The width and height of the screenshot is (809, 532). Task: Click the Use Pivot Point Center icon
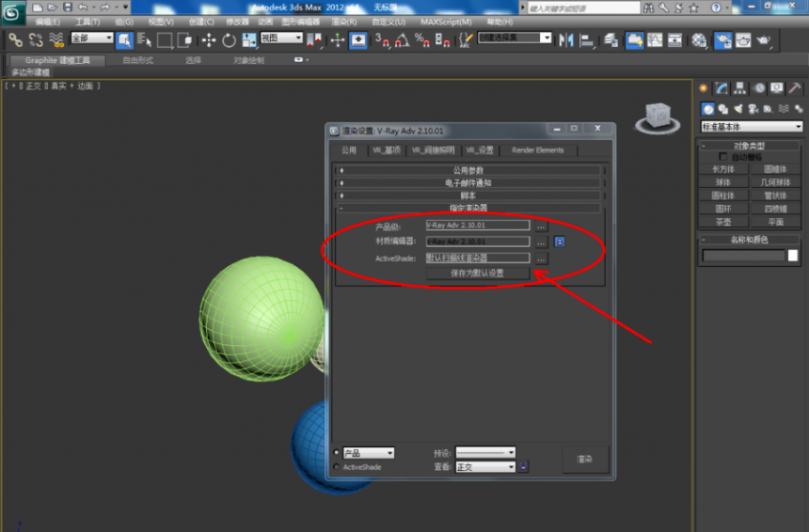313,39
